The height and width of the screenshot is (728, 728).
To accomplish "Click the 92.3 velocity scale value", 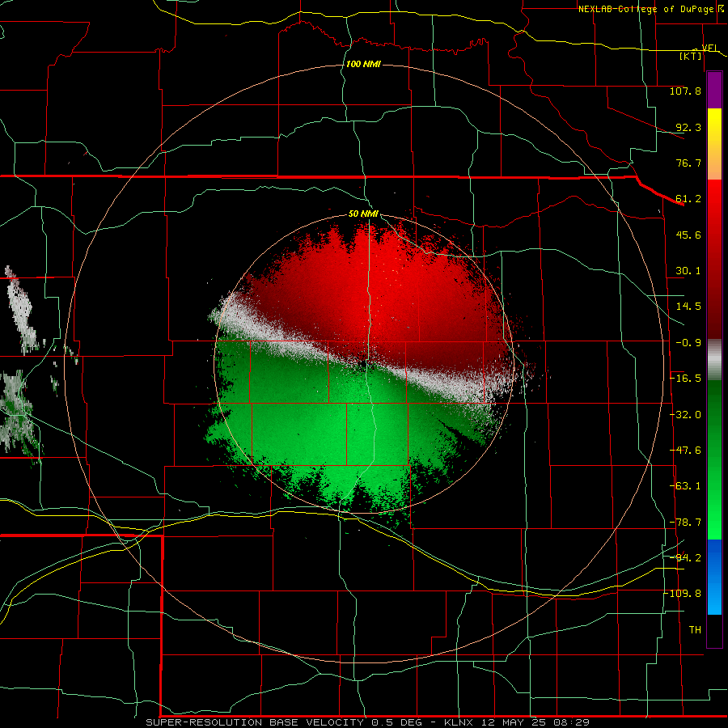I will pos(688,127).
